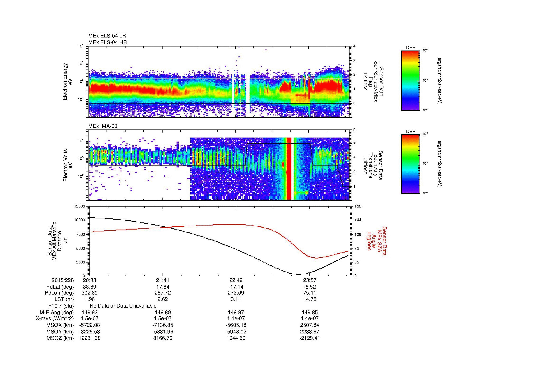The width and height of the screenshot is (555, 392).
Task: Click the 180 SZA axis tick
Action: click(358, 206)
